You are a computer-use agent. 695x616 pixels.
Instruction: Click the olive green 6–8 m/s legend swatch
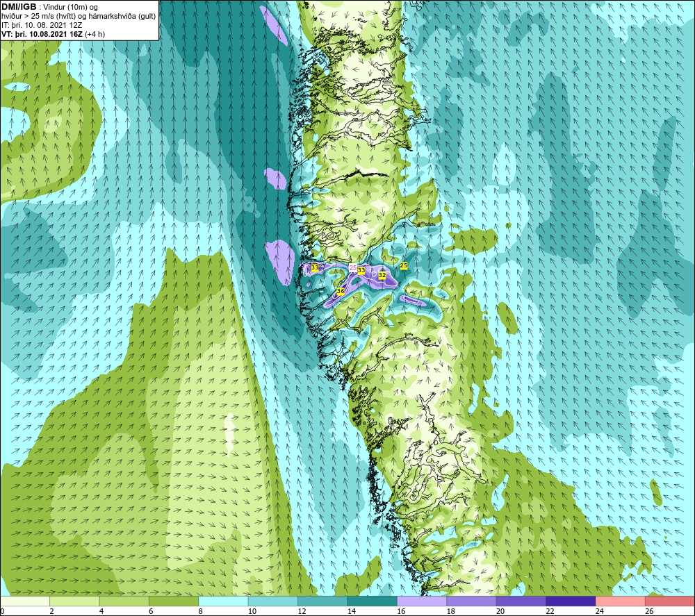[174, 601]
